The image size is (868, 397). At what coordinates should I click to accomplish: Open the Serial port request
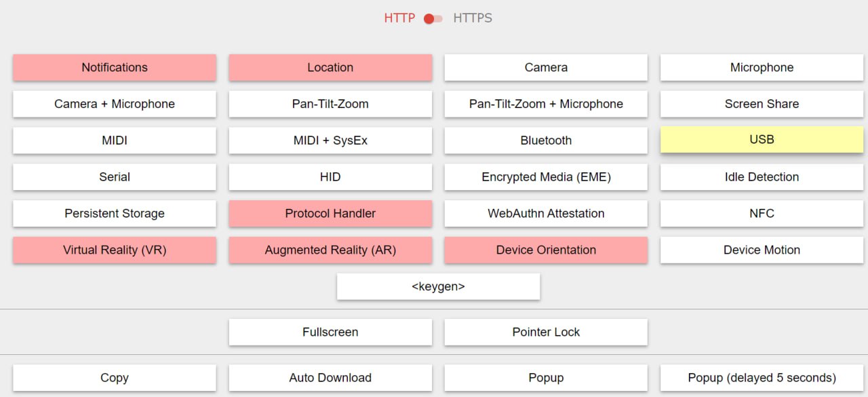pyautogui.click(x=115, y=177)
